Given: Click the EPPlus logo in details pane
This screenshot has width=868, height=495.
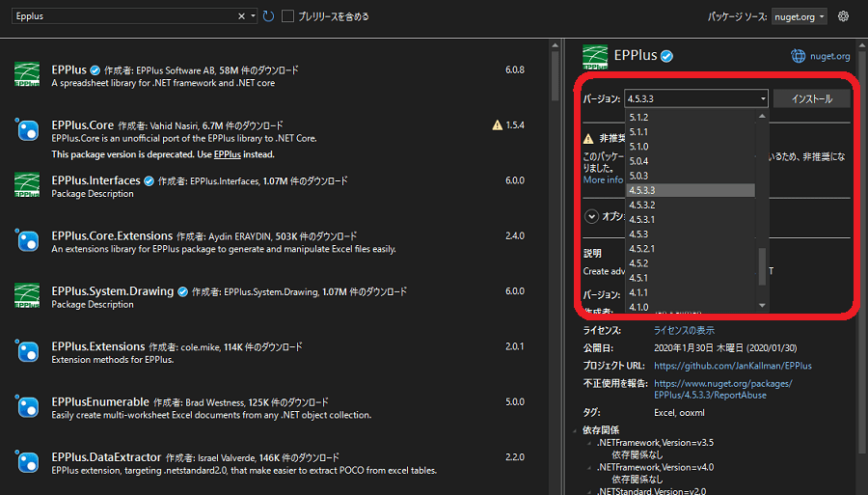Looking at the screenshot, I should [x=595, y=57].
